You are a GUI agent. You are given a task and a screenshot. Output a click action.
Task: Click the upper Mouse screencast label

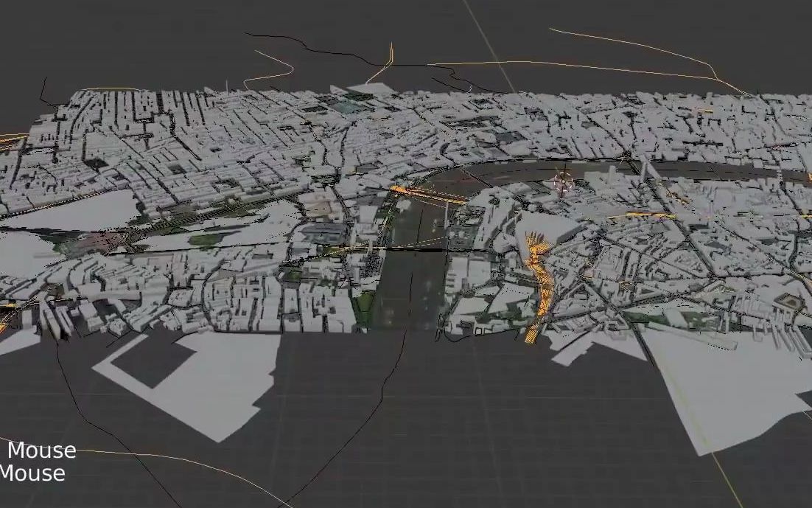[x=41, y=450]
